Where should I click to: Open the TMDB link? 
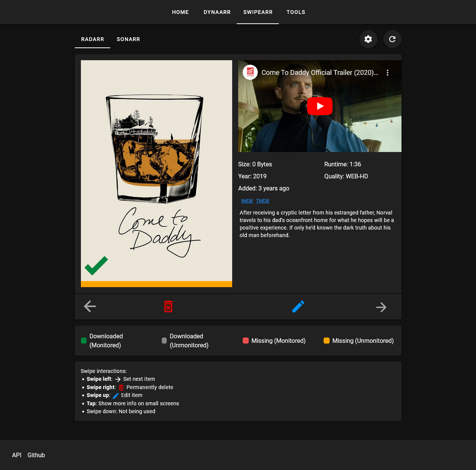[x=263, y=201]
